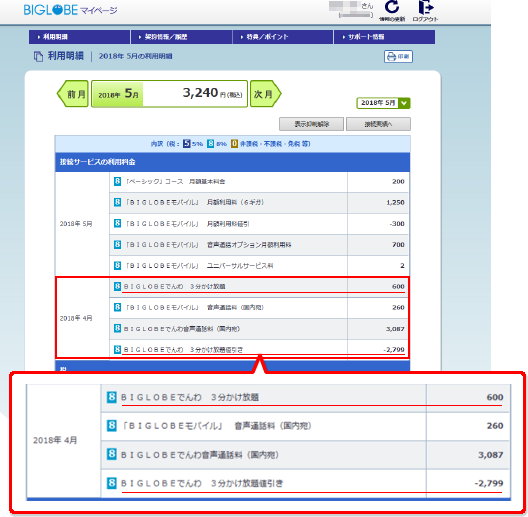Click the 接続サービスの利用料金 section header
Viewport: 528px width, 517px height.
[232, 162]
